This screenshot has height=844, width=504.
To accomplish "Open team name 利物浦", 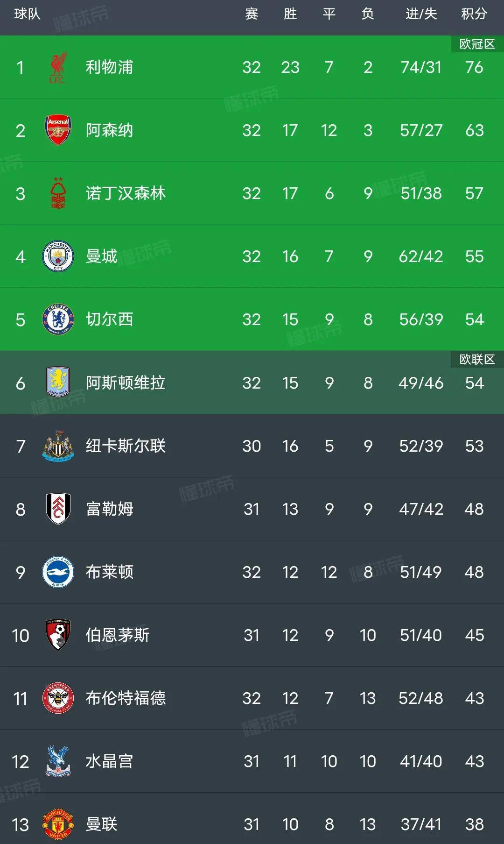I will tap(109, 67).
